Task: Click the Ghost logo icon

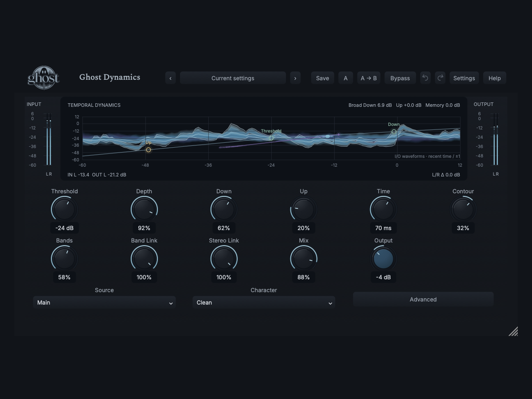Action: tap(43, 78)
